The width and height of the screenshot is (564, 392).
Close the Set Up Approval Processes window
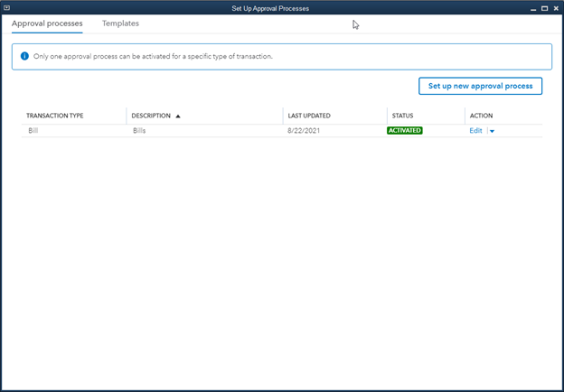tap(555, 8)
